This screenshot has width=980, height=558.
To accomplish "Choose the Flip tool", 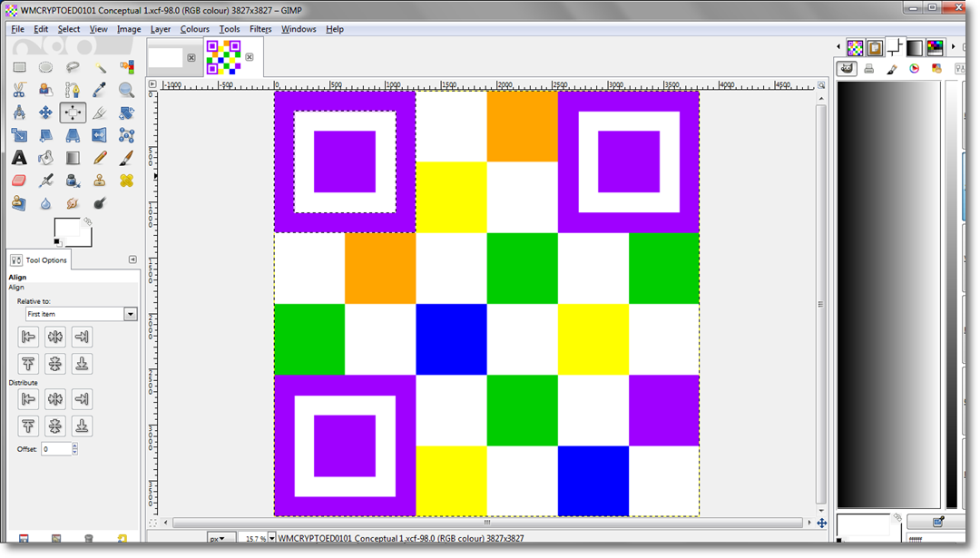I will pyautogui.click(x=100, y=135).
